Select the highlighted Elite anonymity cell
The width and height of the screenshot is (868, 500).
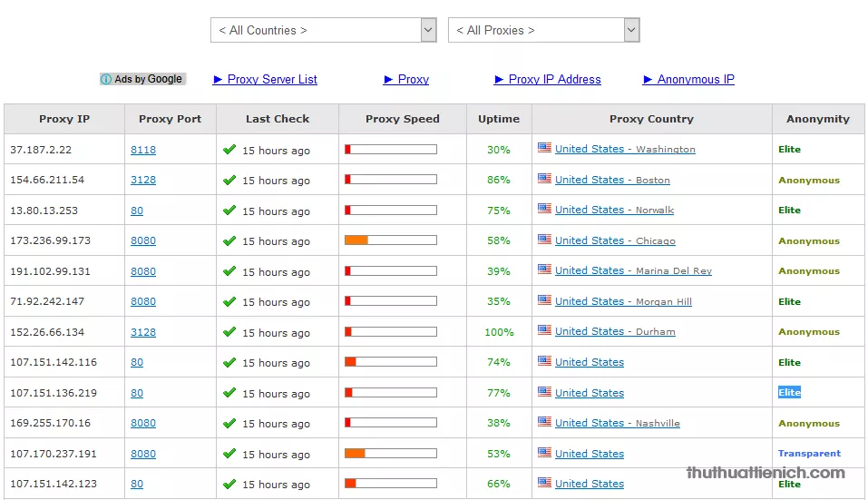(x=789, y=393)
